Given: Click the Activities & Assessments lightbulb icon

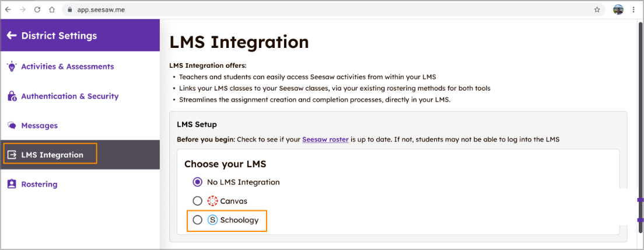Looking at the screenshot, I should 12,67.
